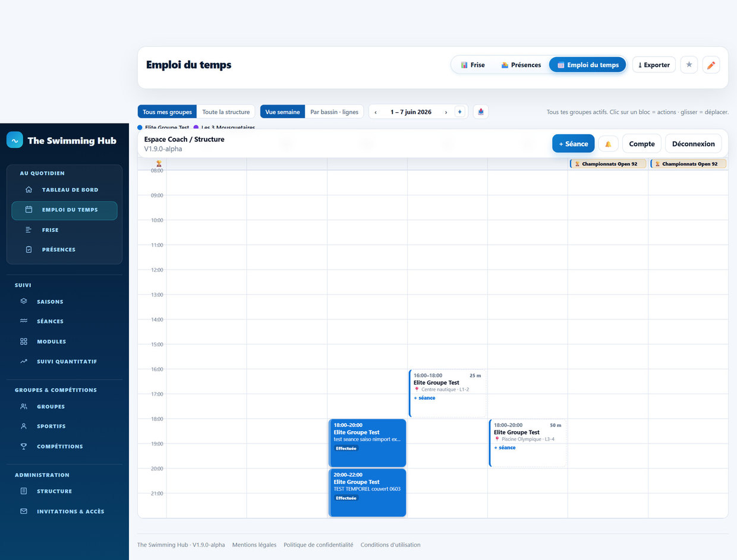Screen dimensions: 737x560
Task: Switch to the Présences tab in header
Action: (x=521, y=65)
